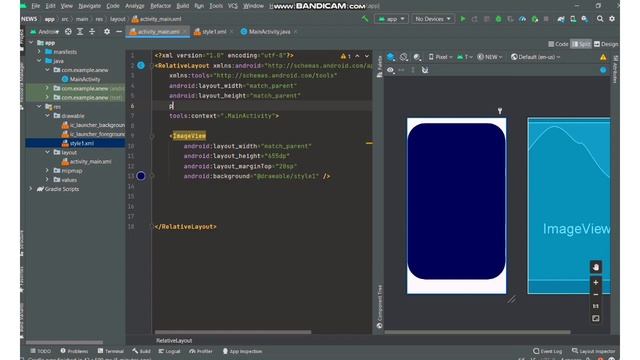
Task: Open the Navigate menu
Action: tap(89, 6)
